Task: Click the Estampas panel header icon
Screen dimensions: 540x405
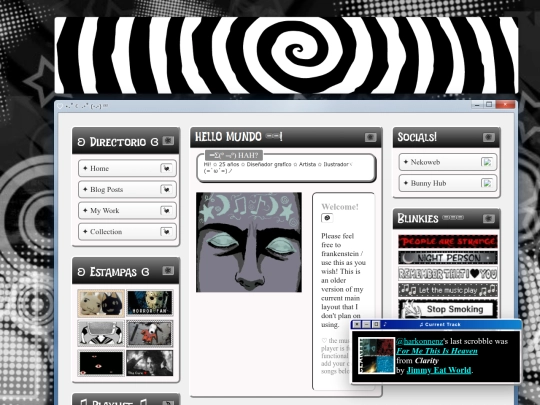Action: [168, 270]
